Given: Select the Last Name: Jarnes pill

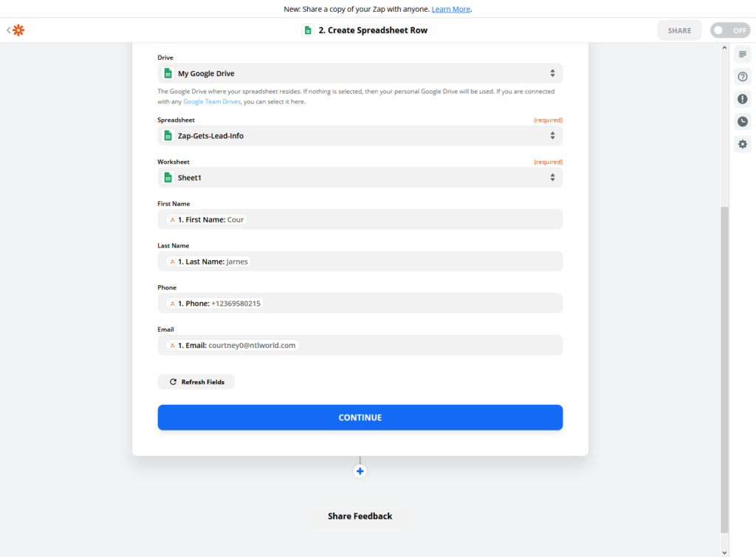Looking at the screenshot, I should [208, 262].
